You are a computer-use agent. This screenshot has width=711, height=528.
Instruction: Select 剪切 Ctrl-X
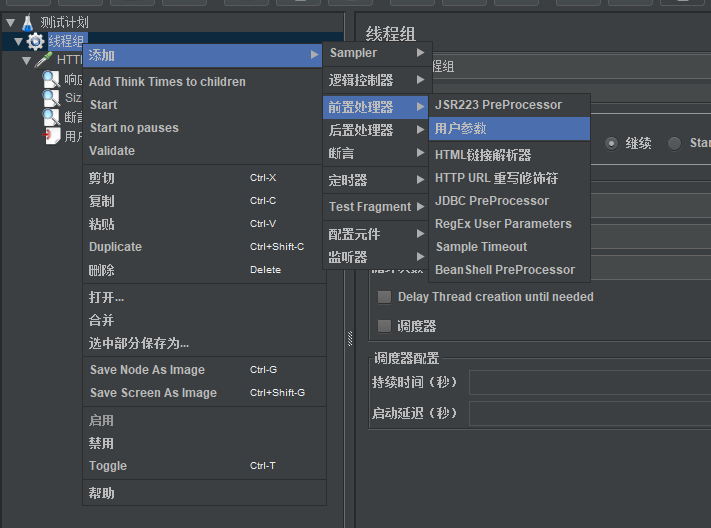pyautogui.click(x=204, y=178)
